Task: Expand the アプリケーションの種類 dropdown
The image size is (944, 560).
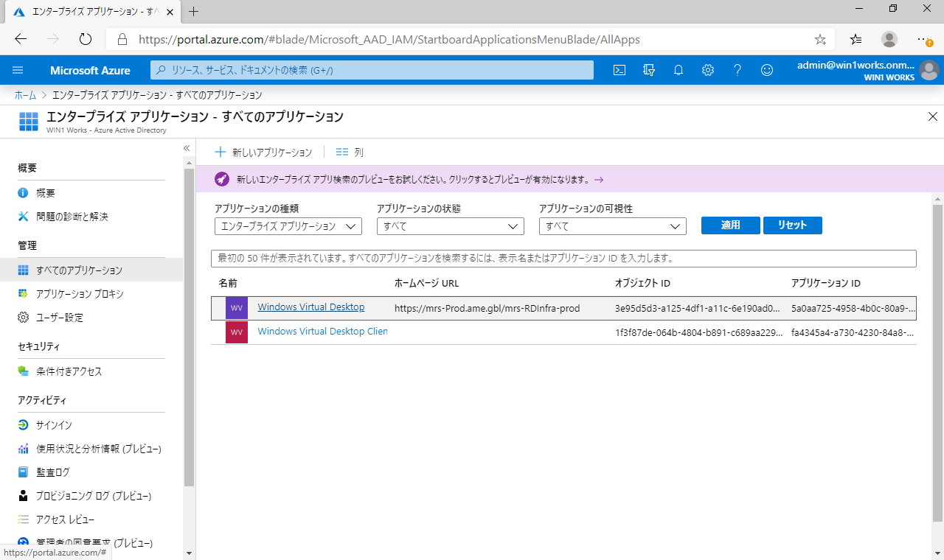Action: tap(288, 226)
